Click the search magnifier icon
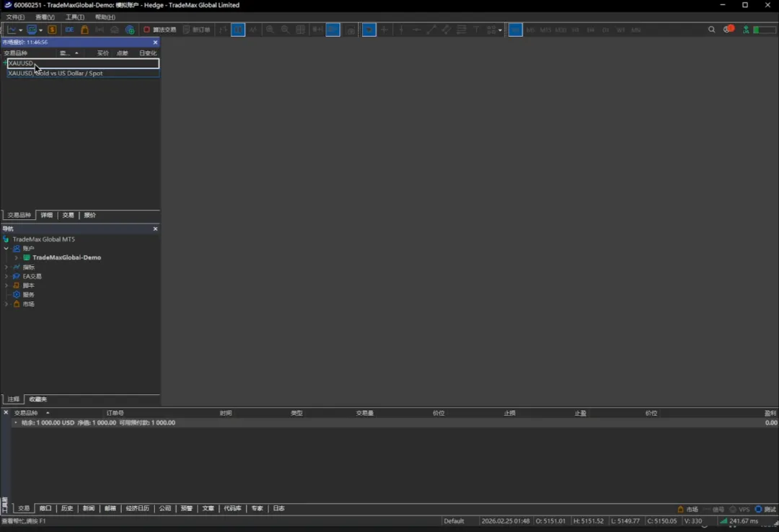This screenshot has width=779, height=532. 712,30
